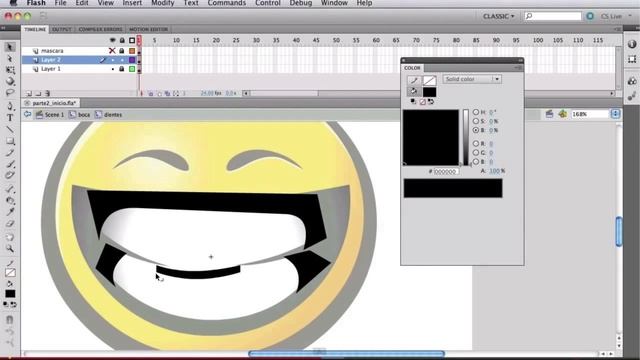Image resolution: width=640 pixels, height=360 pixels.
Task: Toggle lock on Layer 1
Action: pos(122,69)
